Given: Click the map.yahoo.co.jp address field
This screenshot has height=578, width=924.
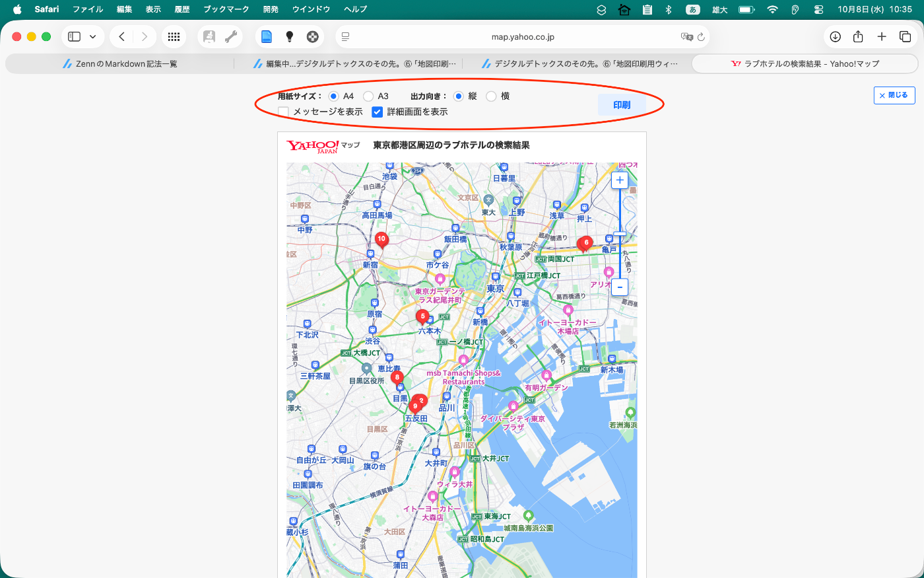Looking at the screenshot, I should click(x=523, y=37).
